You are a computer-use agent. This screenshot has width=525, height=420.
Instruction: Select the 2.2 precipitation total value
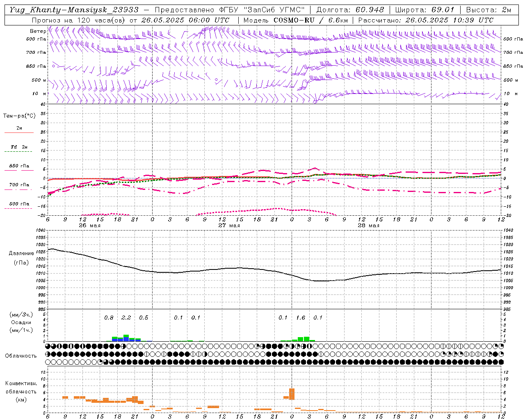(x=126, y=317)
